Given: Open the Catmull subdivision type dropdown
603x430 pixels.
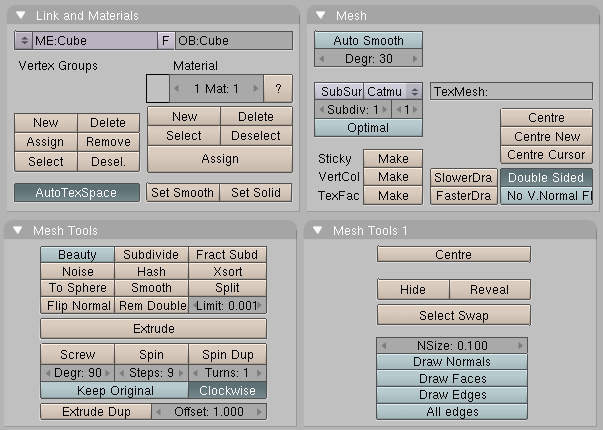Looking at the screenshot, I should pyautogui.click(x=393, y=92).
